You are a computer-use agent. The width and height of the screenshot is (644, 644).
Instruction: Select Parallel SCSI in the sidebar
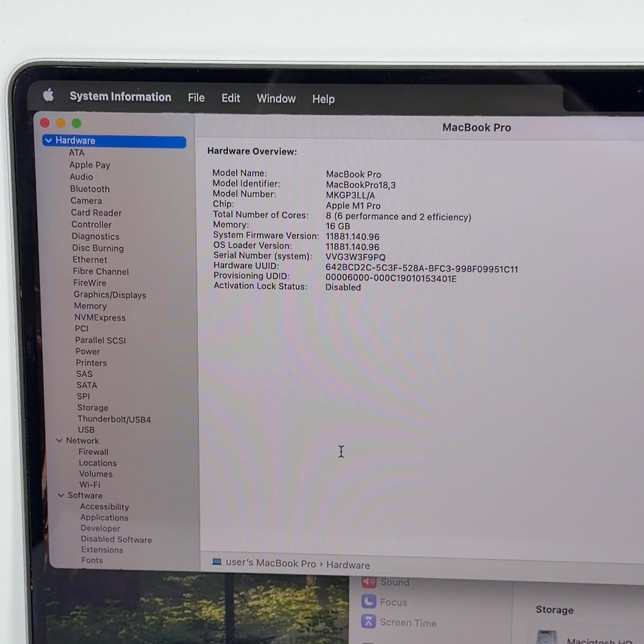tap(100, 340)
